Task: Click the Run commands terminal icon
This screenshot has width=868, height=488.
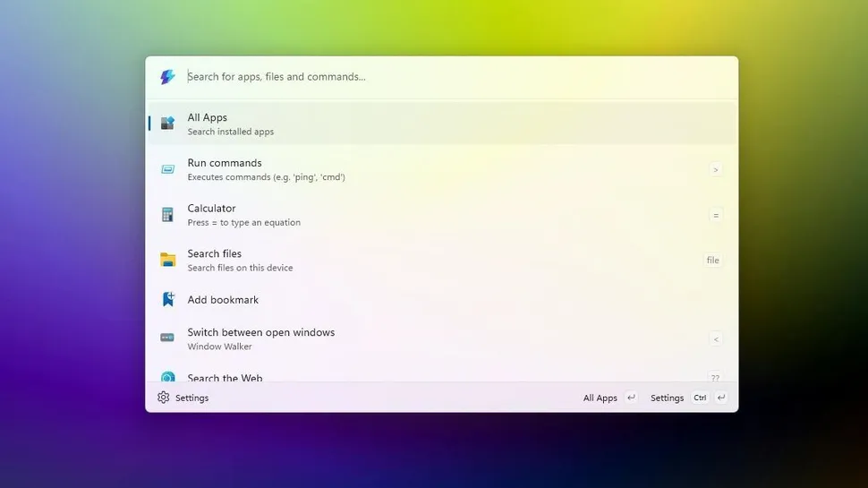Action: click(x=167, y=169)
